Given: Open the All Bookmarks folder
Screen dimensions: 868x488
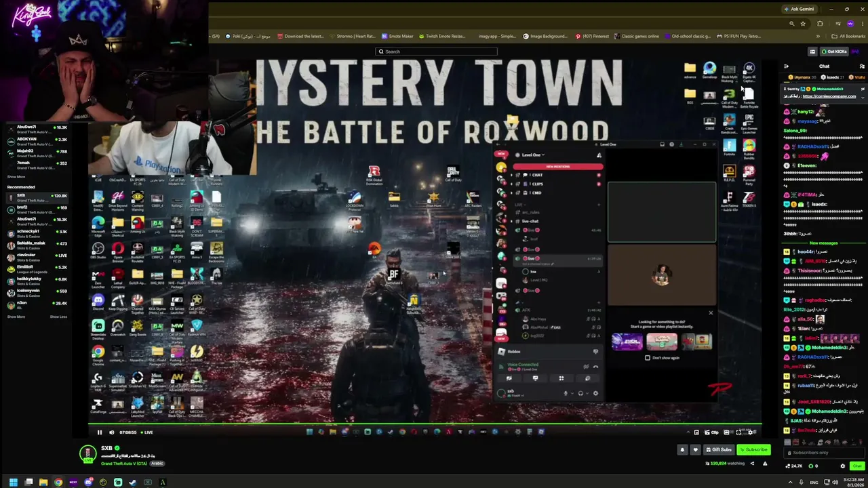Looking at the screenshot, I should pyautogui.click(x=849, y=37).
